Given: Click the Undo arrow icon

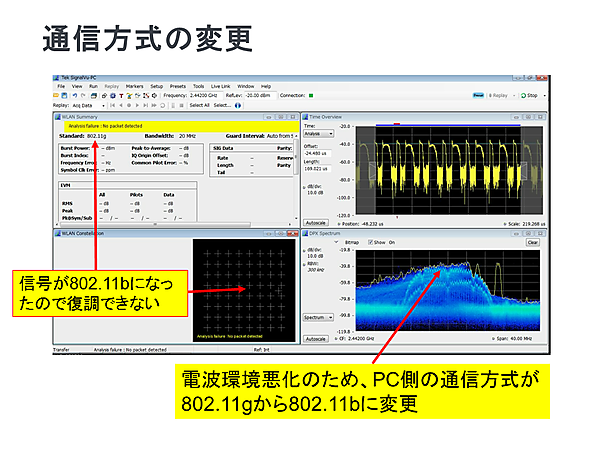Looking at the screenshot, I should click(x=75, y=96).
